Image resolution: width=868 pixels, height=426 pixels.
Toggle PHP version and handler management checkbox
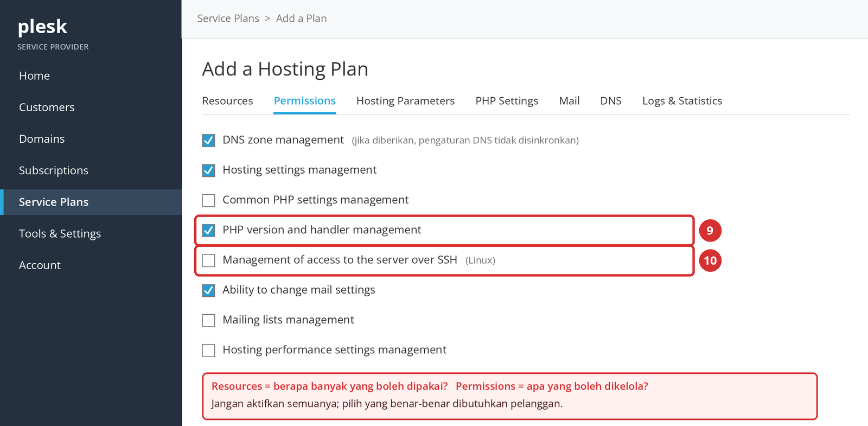pyautogui.click(x=208, y=230)
